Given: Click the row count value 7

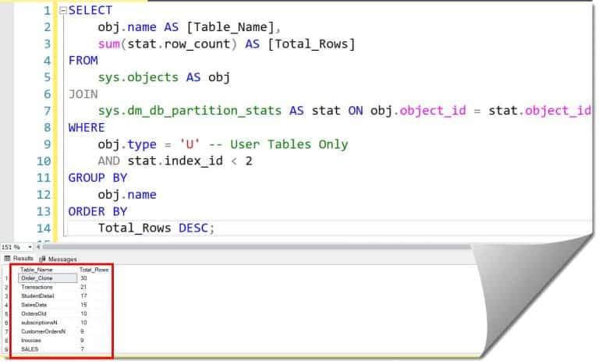Looking at the screenshot, I should [x=82, y=349].
